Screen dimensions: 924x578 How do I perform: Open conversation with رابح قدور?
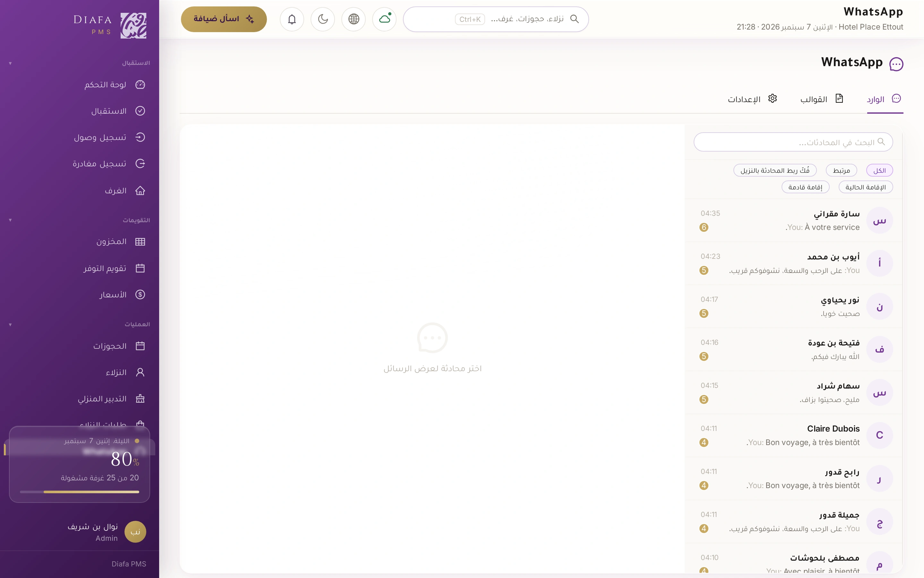(x=793, y=478)
